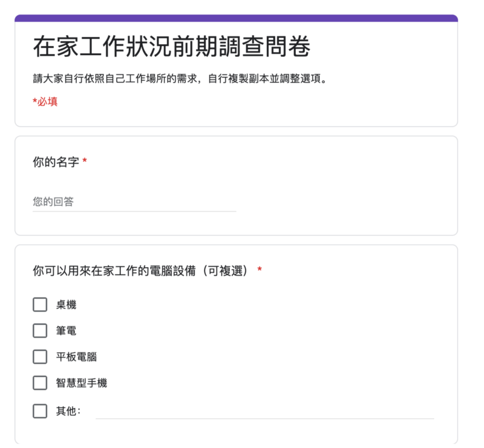The width and height of the screenshot is (484, 448).
Task: Click the red *必填 notice
Action: pyautogui.click(x=45, y=102)
